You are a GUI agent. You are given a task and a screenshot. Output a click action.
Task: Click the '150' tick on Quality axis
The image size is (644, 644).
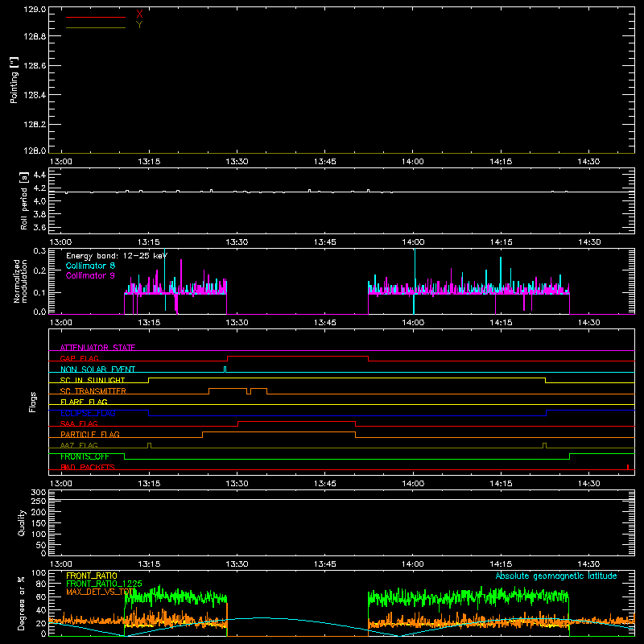point(38,523)
